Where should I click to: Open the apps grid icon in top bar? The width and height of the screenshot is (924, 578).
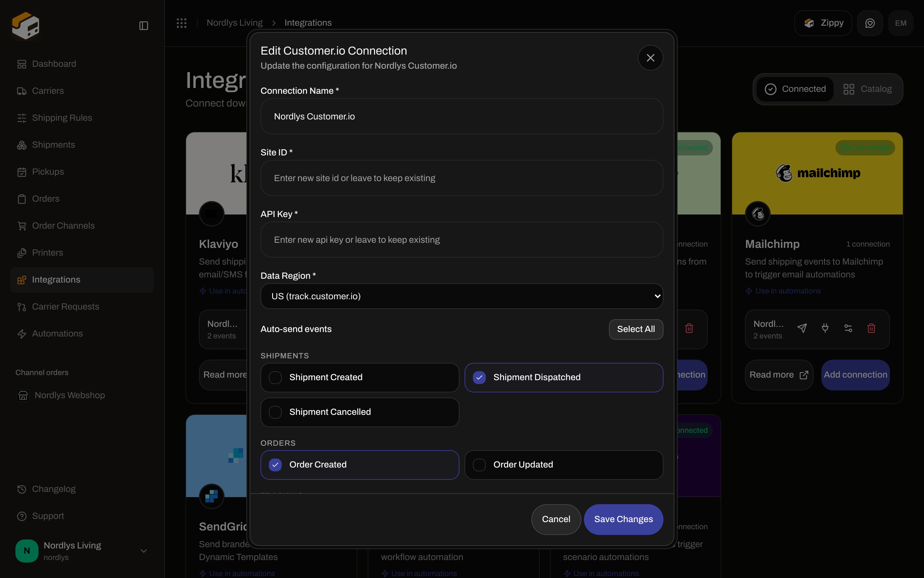pos(181,23)
